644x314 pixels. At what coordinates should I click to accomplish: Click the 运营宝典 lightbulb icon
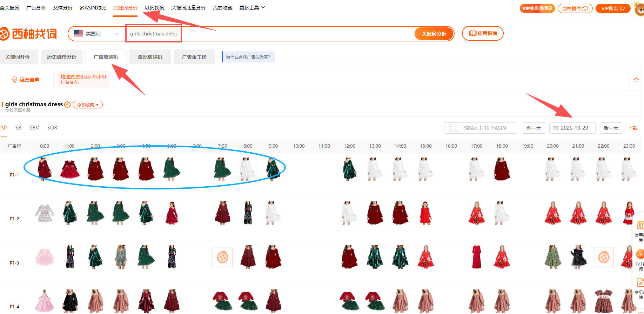(x=15, y=80)
